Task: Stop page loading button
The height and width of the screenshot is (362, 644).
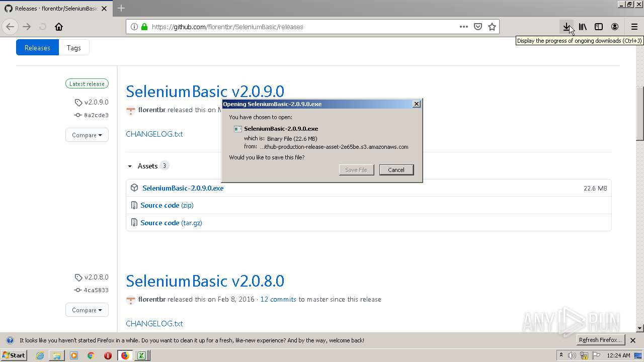Action: (43, 27)
